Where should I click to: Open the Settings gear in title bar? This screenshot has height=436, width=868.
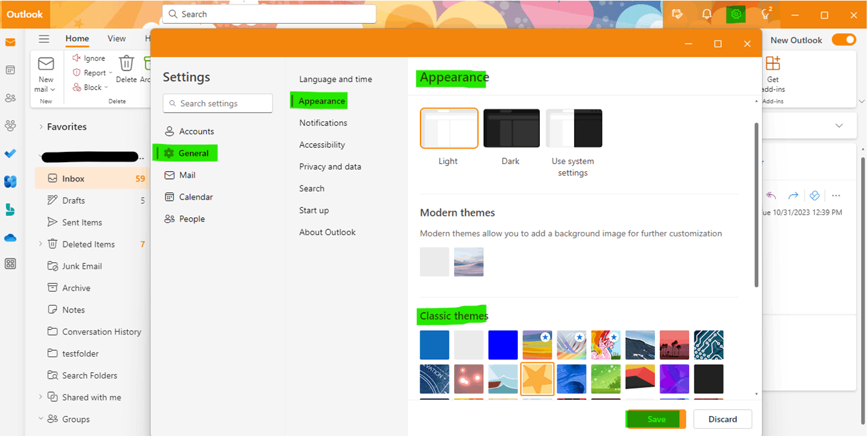point(736,14)
